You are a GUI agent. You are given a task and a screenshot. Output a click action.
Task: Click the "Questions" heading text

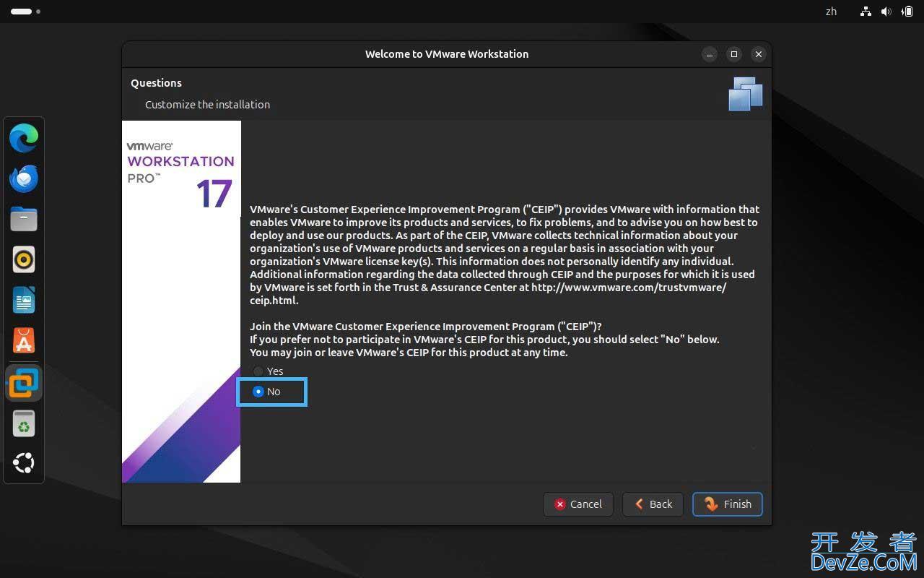[156, 83]
